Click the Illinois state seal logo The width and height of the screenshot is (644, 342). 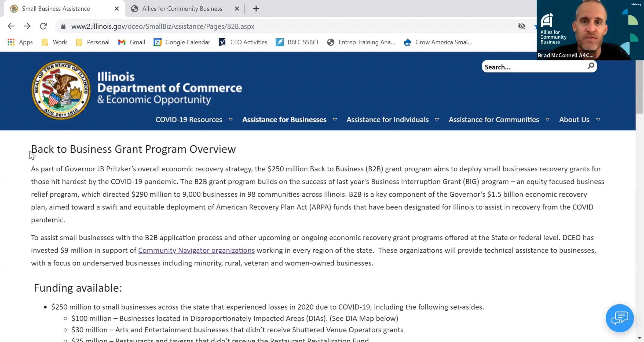pos(61,90)
